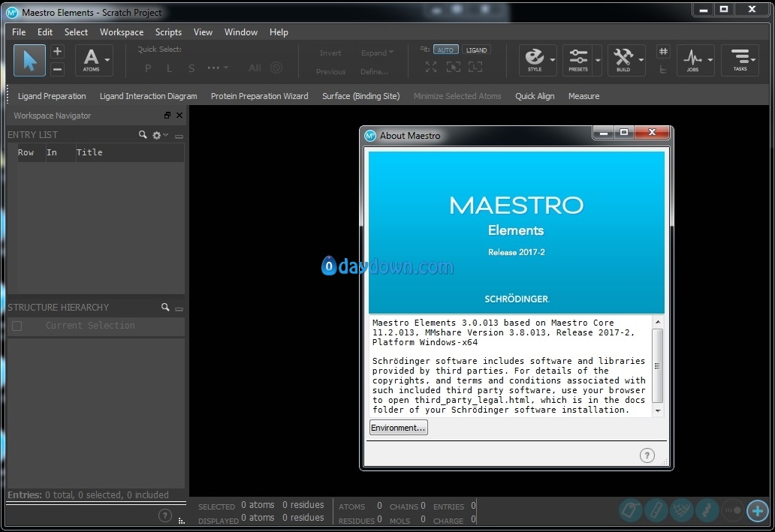This screenshot has width=775, height=532.
Task: Expand the Tasks dropdown arrow
Action: tap(753, 60)
